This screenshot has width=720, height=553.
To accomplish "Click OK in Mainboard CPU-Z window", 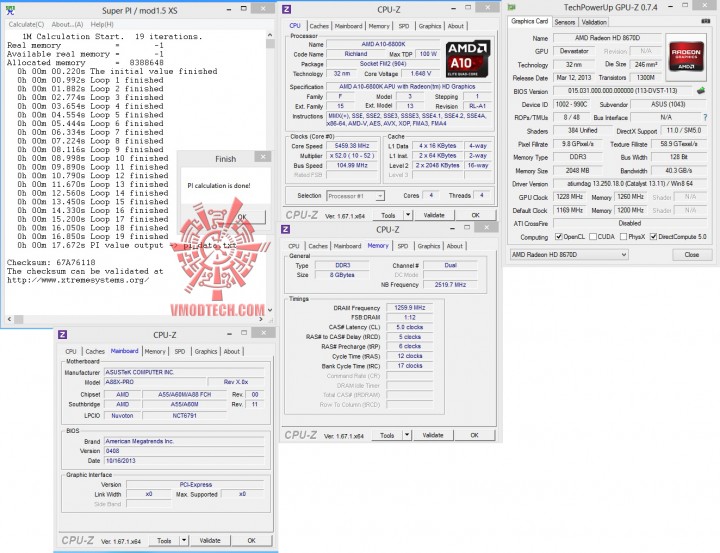I will click(x=252, y=541).
